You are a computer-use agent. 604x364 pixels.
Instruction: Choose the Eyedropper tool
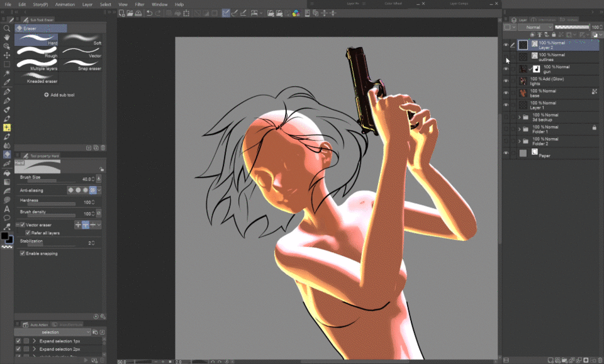click(x=7, y=82)
